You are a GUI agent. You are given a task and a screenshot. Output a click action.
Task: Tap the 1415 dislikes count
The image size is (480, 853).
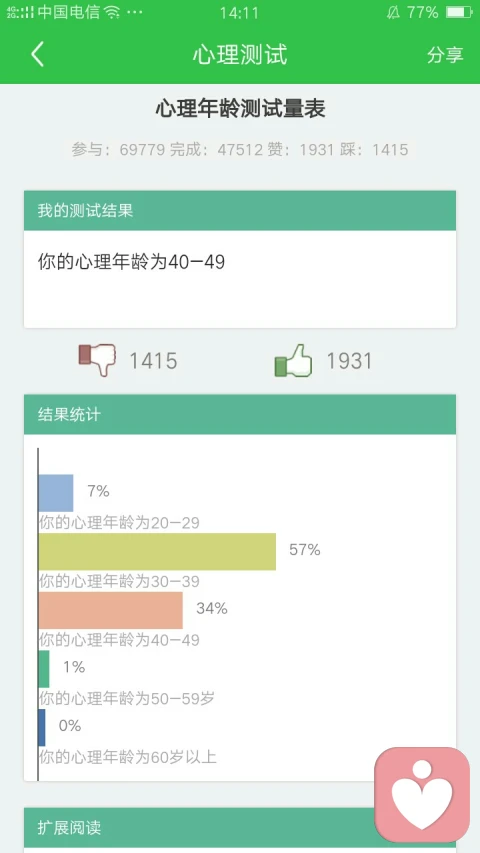coord(153,361)
